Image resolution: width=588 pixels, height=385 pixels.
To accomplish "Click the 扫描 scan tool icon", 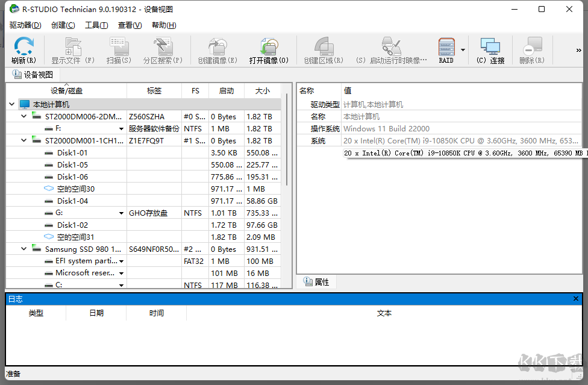I will [118, 49].
